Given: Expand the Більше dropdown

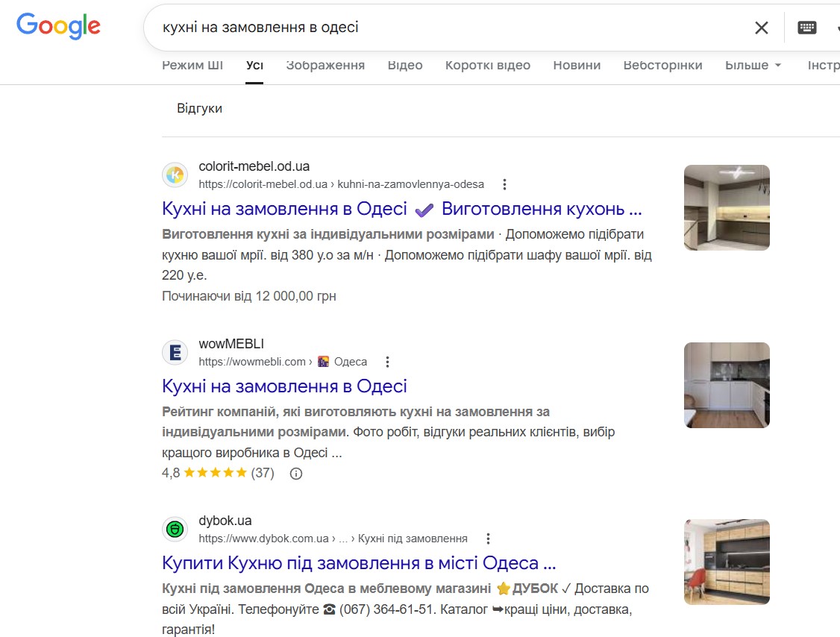Looking at the screenshot, I should click(753, 66).
